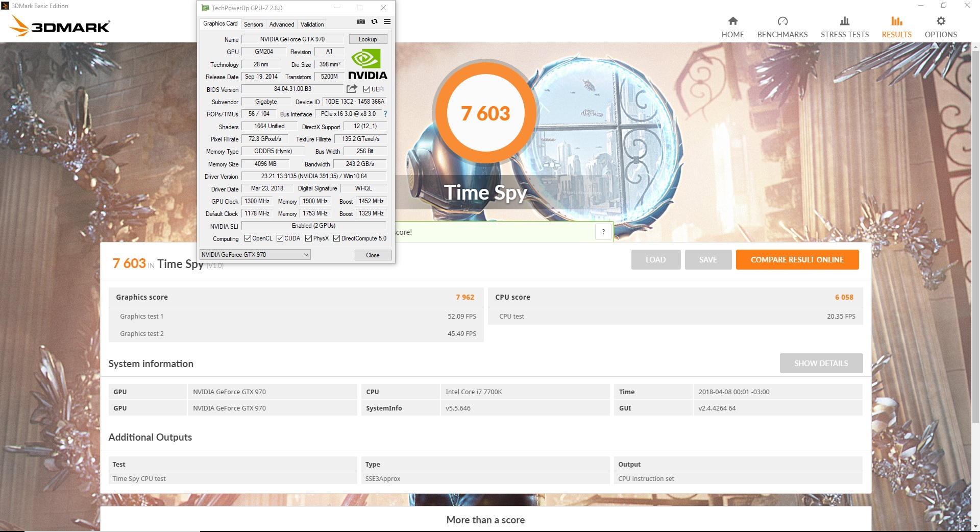Click the LOAD button

(x=655, y=259)
